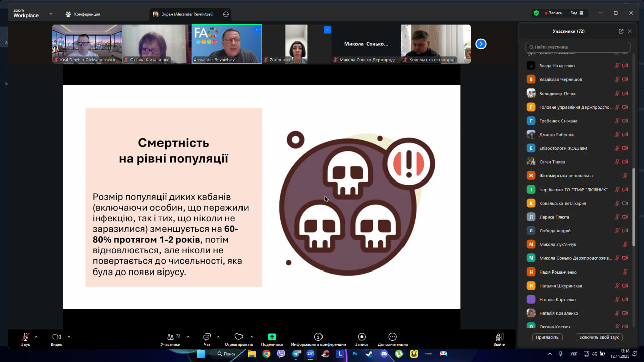Open the Дополнительно more options menu

pos(392,337)
